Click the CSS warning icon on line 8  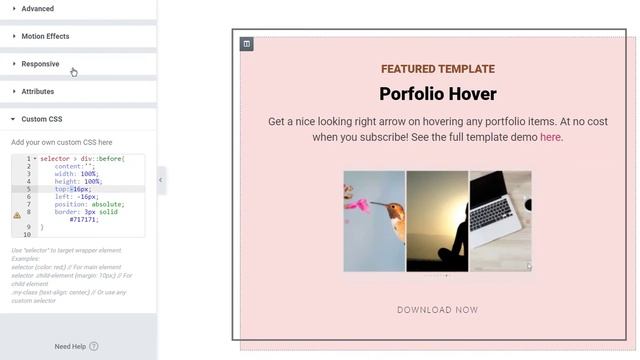point(17,215)
